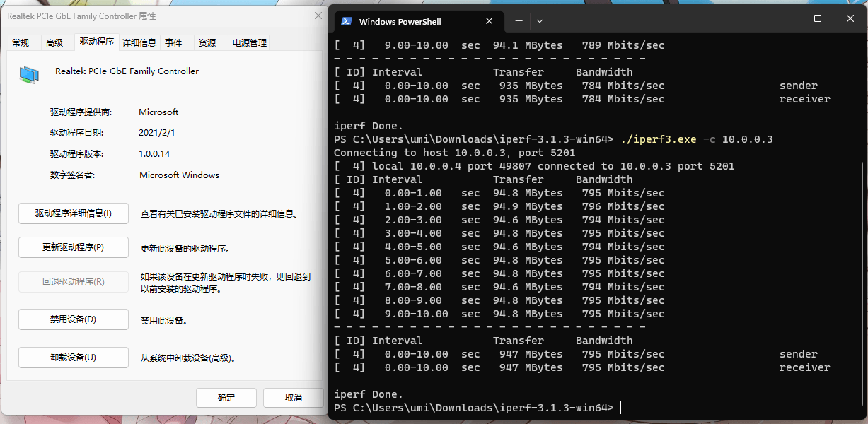Open the 高级 tab
The image size is (868, 424).
coord(54,43)
